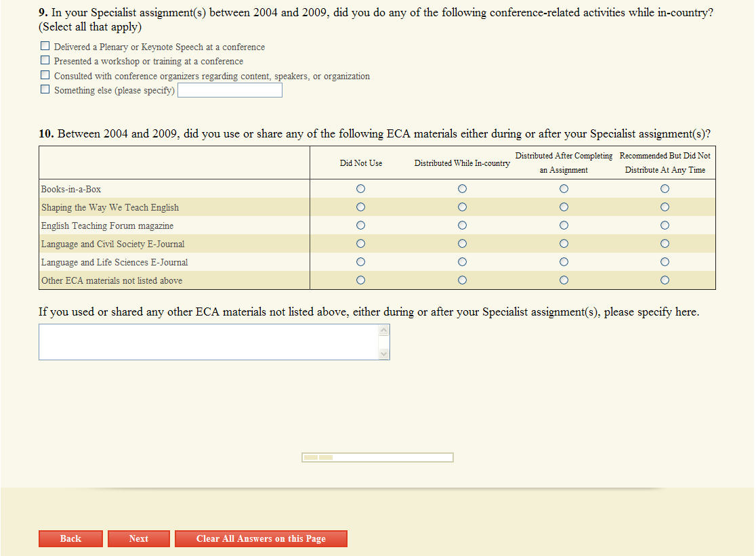Pick 'Distributed After Completing' for Language and Life Sciences E-Journal
Screen dimensions: 756x556
(x=564, y=262)
